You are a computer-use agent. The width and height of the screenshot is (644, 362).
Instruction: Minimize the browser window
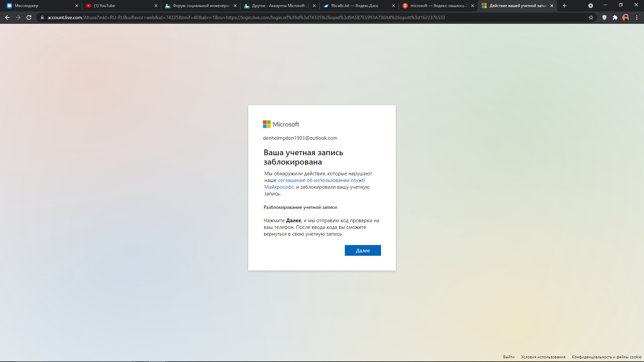tap(605, 5)
